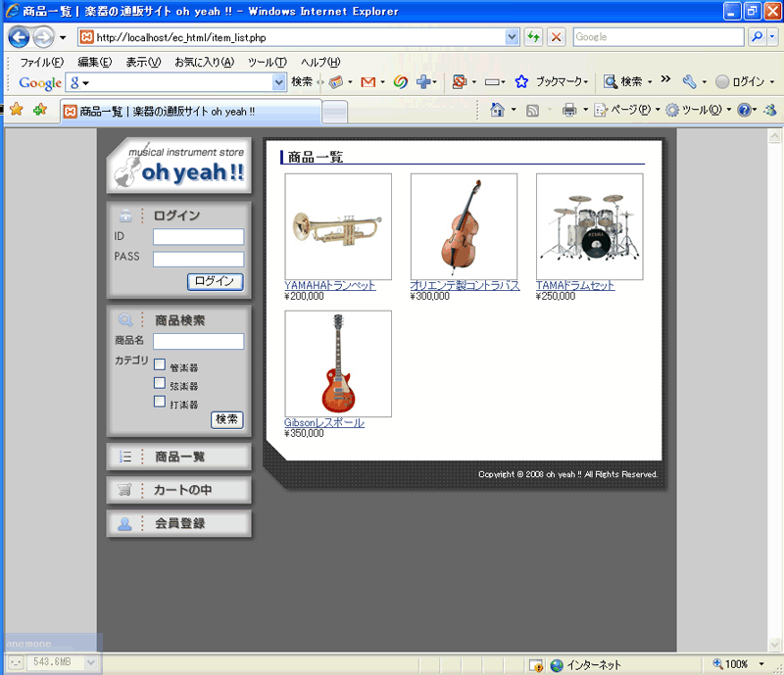The width and height of the screenshot is (784, 675).
Task: Click the popup blocker icon in status bar
Action: [536, 665]
